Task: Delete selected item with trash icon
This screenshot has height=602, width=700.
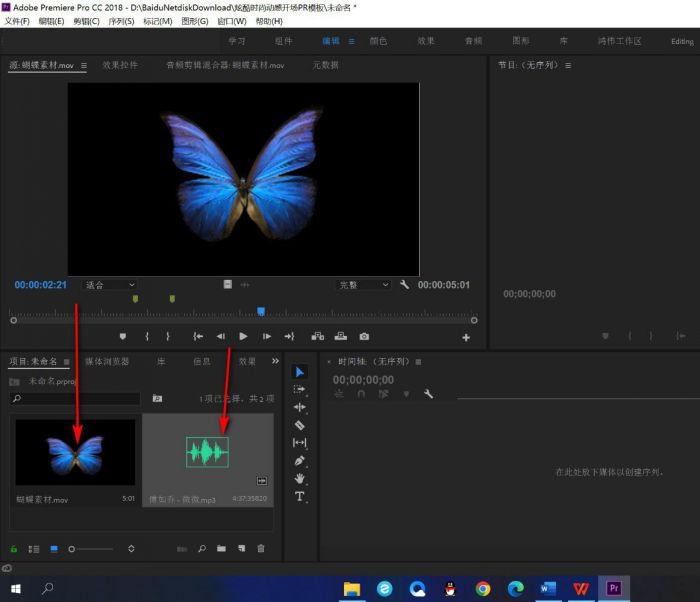Action: 261,549
